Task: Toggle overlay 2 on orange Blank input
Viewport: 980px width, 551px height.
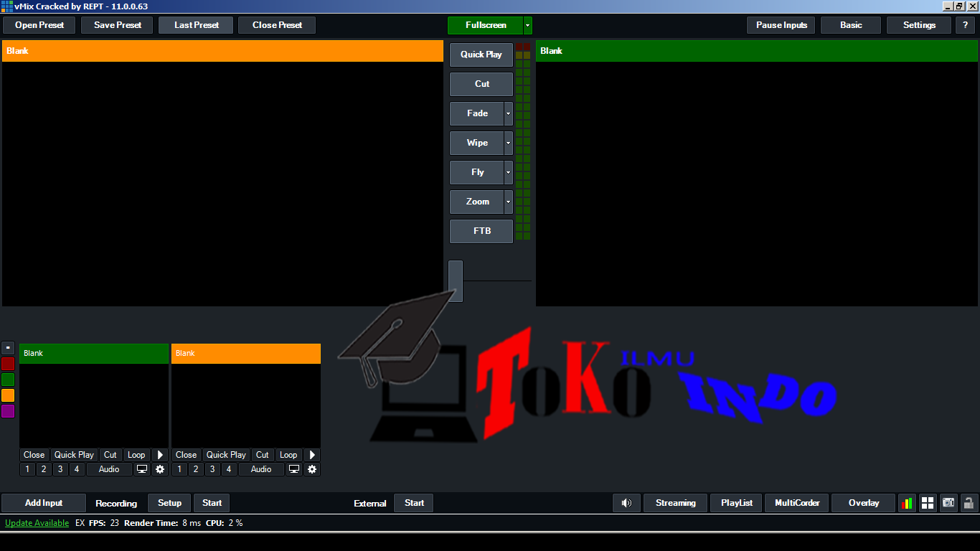Action: pos(196,469)
